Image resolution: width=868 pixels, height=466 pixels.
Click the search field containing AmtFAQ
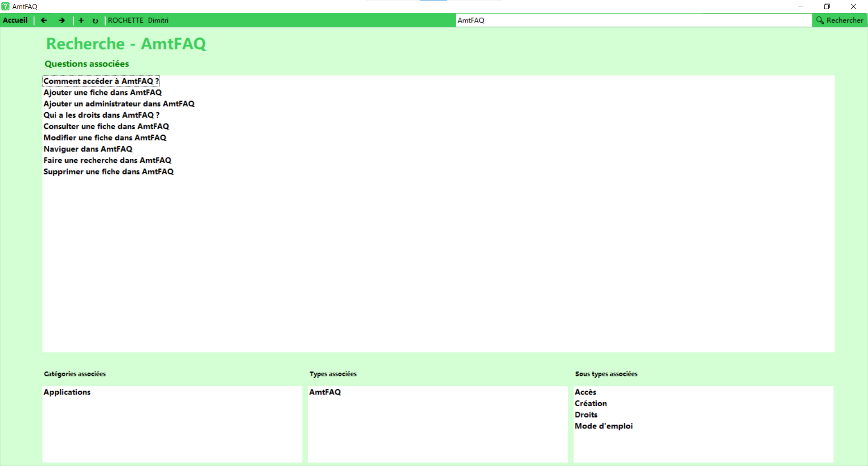tap(633, 20)
